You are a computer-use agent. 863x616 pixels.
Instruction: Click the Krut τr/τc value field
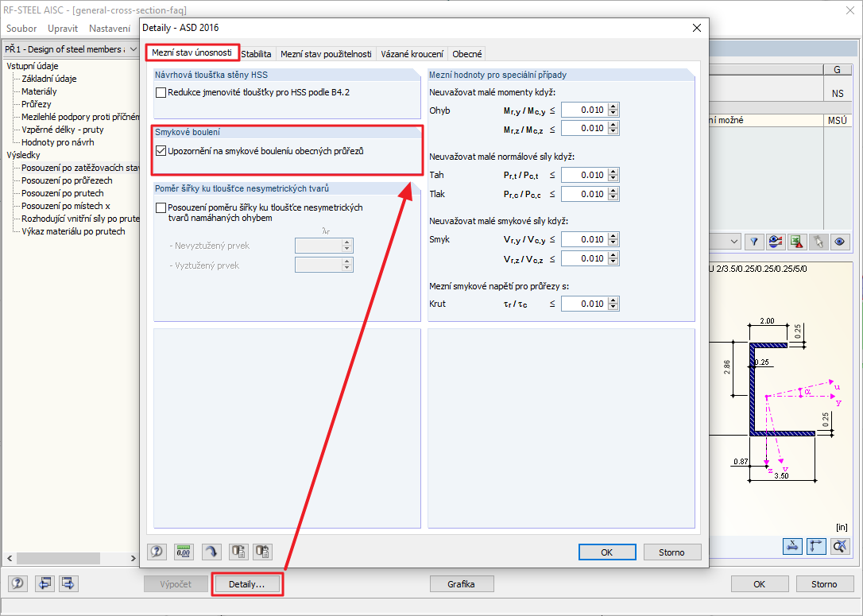pos(585,304)
